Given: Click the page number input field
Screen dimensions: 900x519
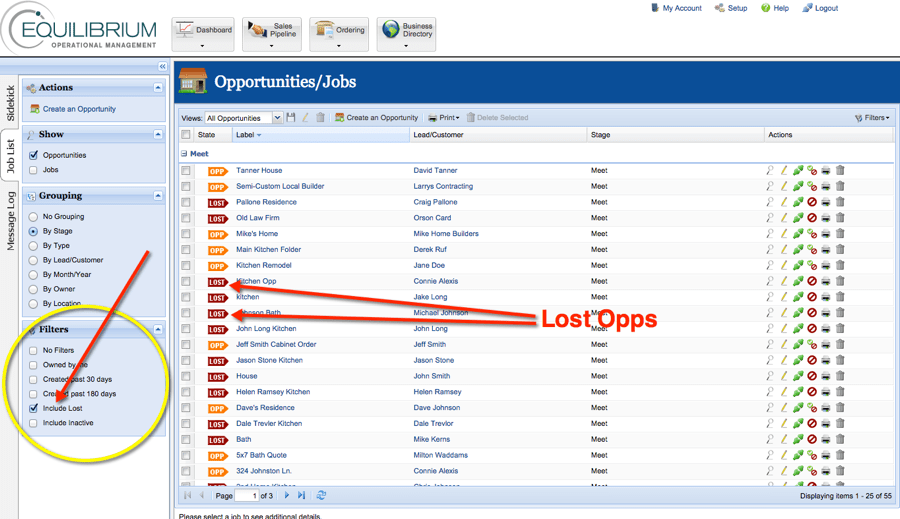Looking at the screenshot, I should (247, 495).
